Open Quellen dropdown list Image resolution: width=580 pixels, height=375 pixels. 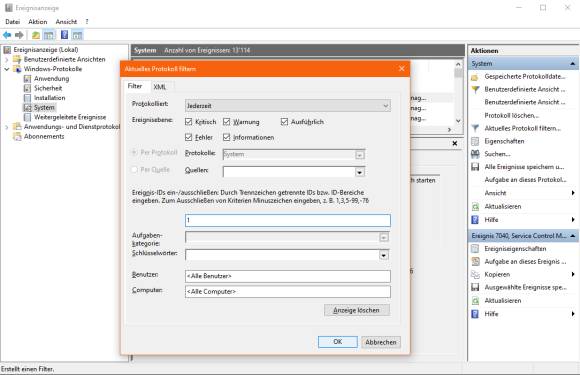pos(360,172)
